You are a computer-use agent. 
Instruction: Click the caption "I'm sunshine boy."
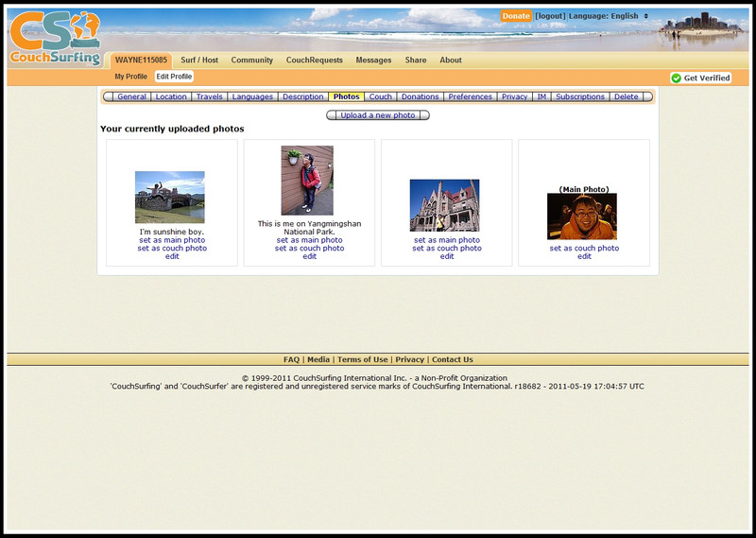pyautogui.click(x=172, y=232)
